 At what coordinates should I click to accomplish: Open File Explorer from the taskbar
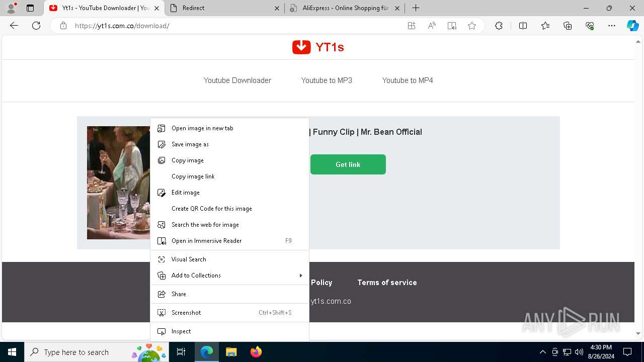point(231,352)
